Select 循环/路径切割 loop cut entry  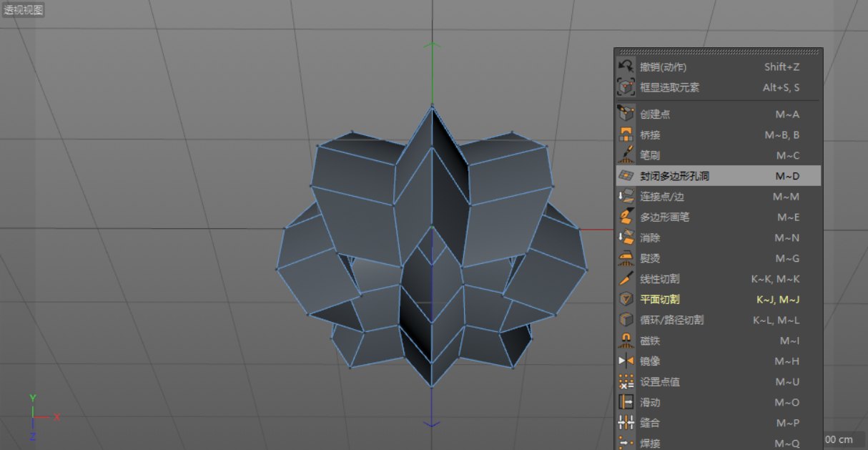(671, 320)
